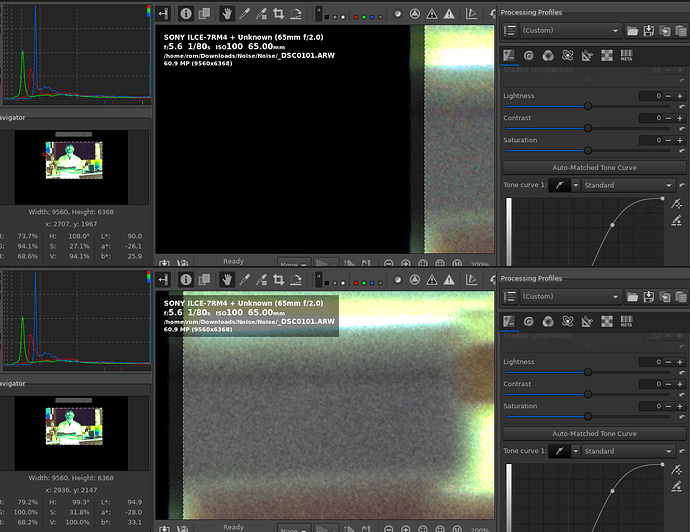Image resolution: width=690 pixels, height=532 pixels.
Task: Pick white balance eyedropper in bottom window
Action: pos(244,279)
